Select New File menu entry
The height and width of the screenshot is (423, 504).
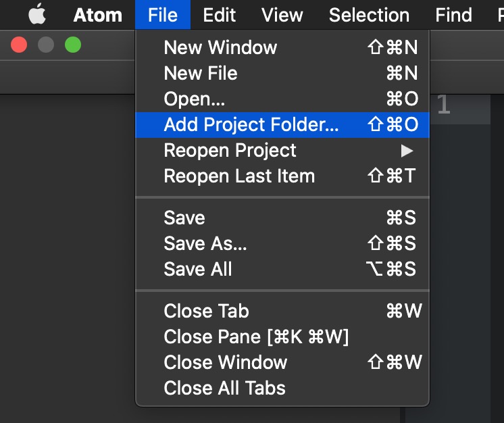tap(201, 73)
